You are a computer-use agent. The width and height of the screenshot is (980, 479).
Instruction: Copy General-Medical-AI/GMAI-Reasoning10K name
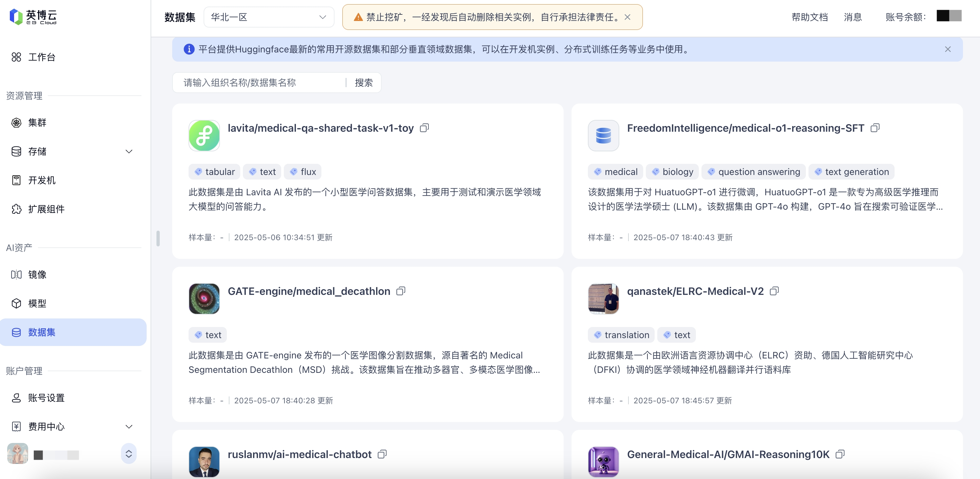pos(840,454)
